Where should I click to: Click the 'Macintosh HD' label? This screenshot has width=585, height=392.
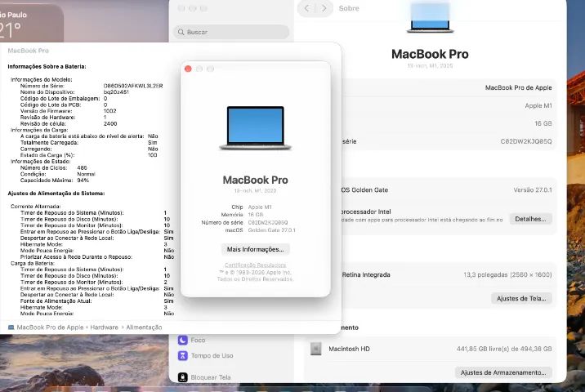[349, 349]
